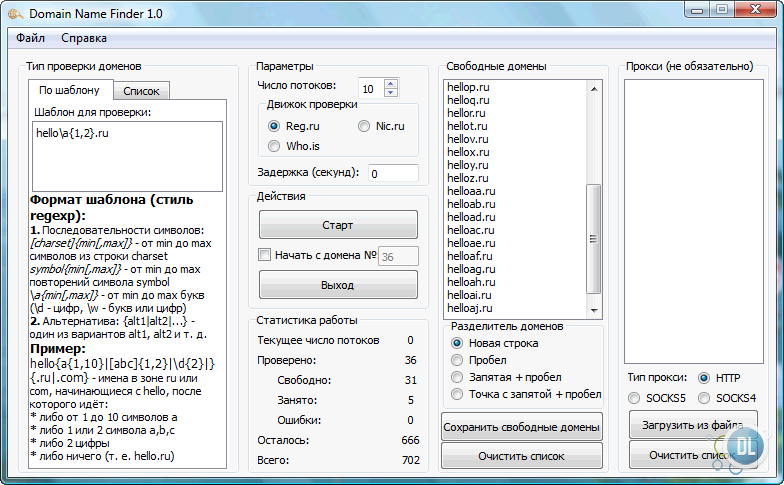Screen dimensions: 784x485
Task: Select the Nic.ru check engine
Action: pyautogui.click(x=365, y=126)
